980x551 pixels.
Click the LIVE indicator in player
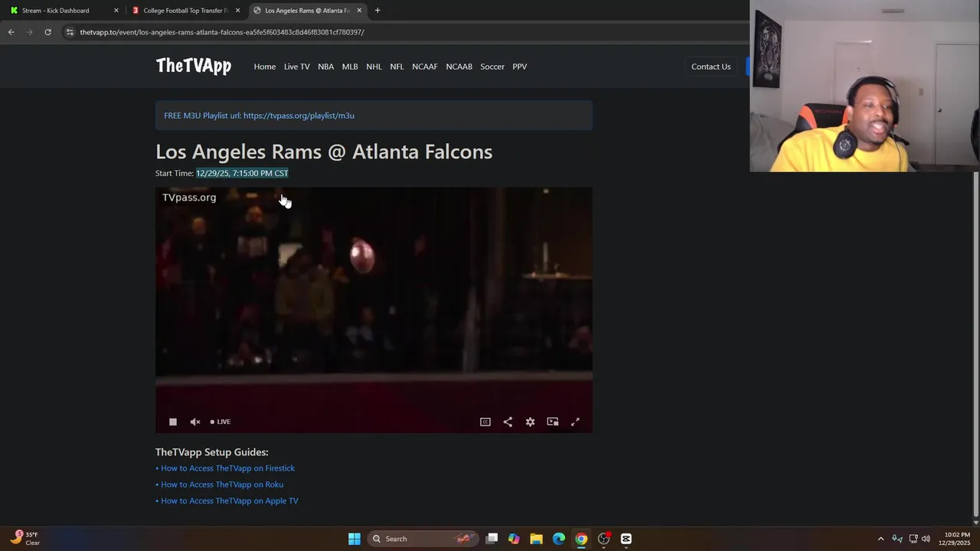pyautogui.click(x=220, y=422)
